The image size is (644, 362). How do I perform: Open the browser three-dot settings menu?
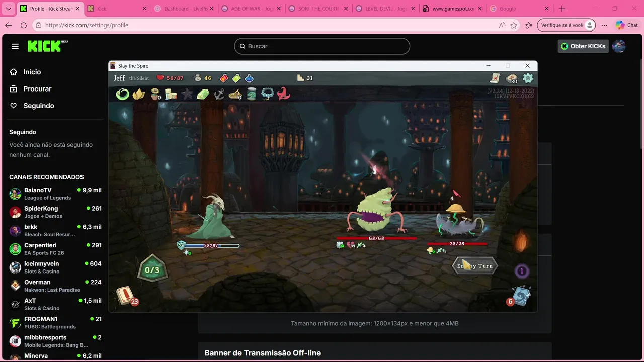click(x=604, y=25)
